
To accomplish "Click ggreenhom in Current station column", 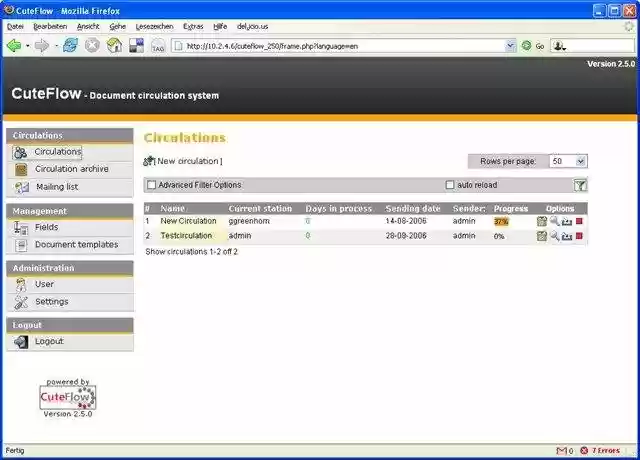I will click(x=249, y=221).
